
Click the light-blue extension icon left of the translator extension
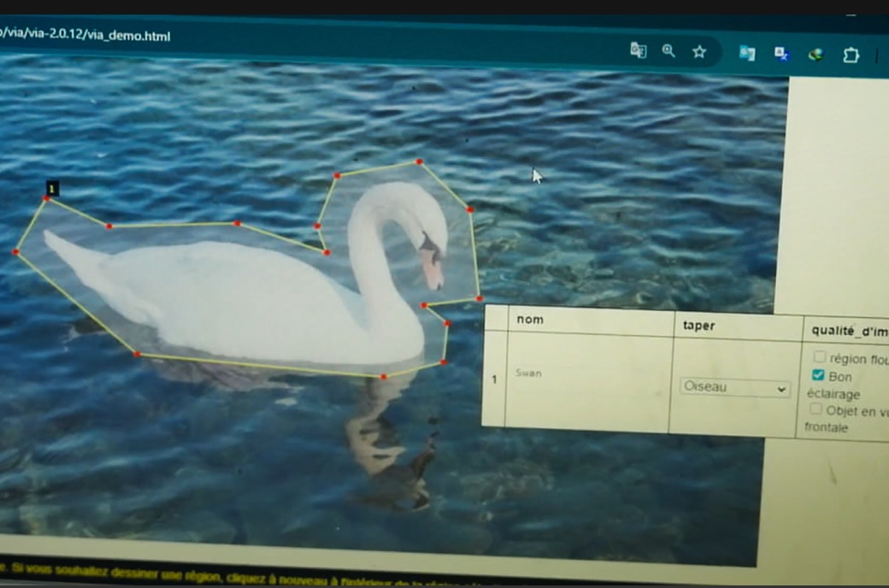click(x=747, y=54)
